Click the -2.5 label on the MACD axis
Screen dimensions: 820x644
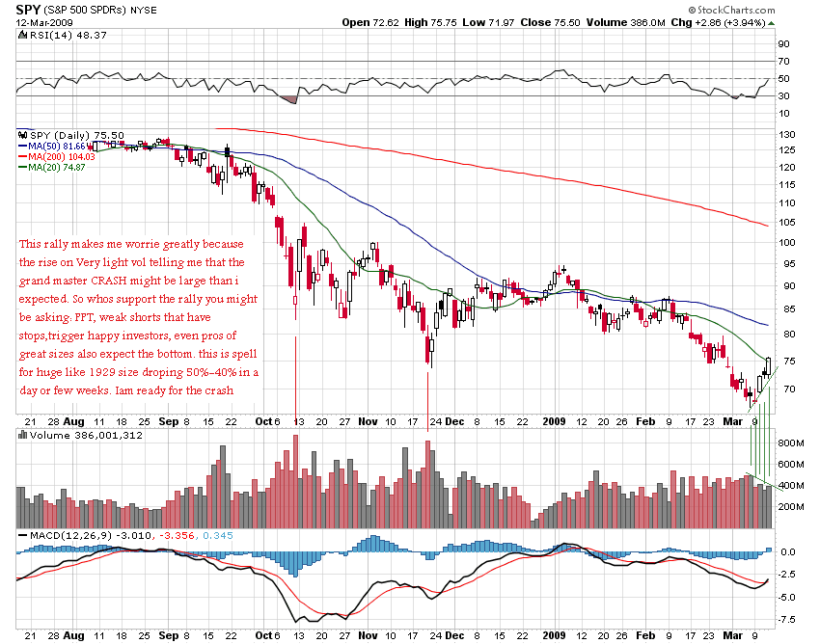tap(786, 575)
